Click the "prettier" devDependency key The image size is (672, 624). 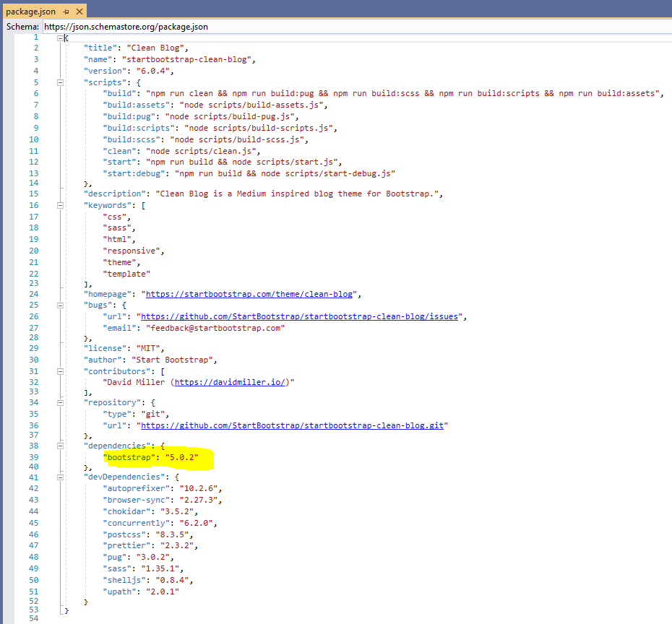pyautogui.click(x=127, y=545)
